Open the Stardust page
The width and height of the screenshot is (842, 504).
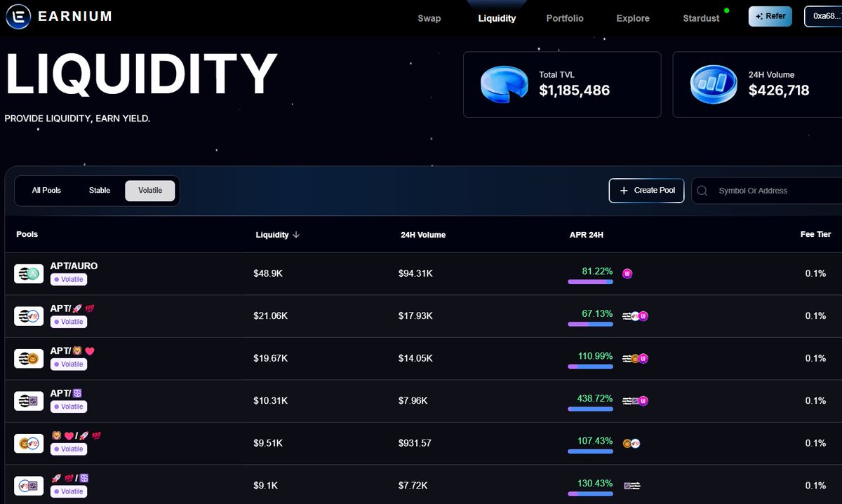click(701, 18)
